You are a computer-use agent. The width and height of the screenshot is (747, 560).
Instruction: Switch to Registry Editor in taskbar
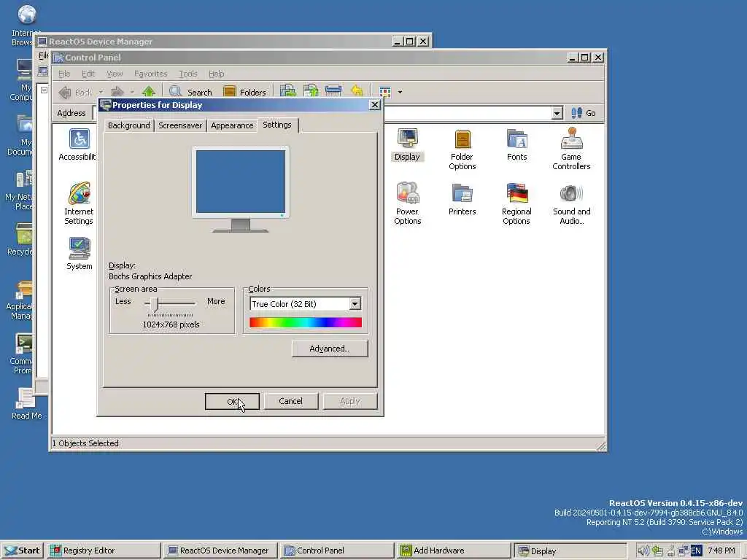pyautogui.click(x=104, y=551)
